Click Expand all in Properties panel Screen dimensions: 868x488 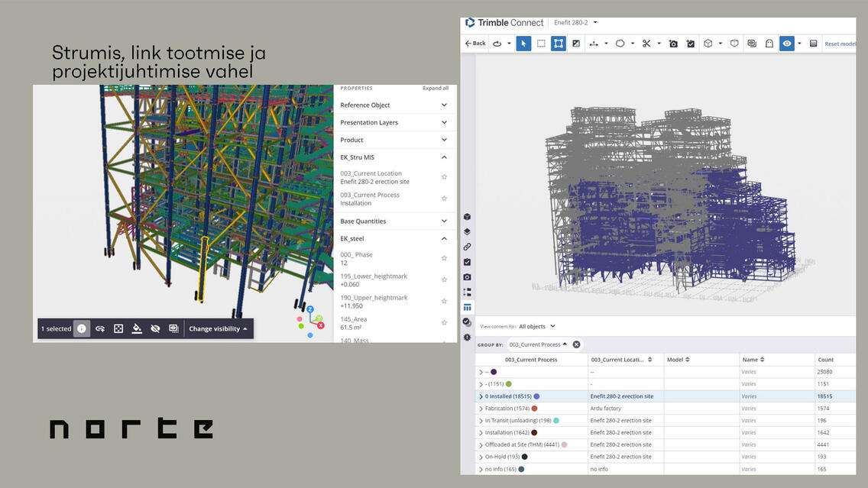[x=436, y=88]
